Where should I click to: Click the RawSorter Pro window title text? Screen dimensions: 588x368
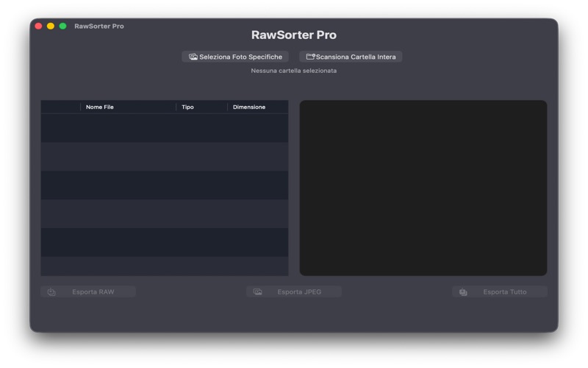coord(99,26)
